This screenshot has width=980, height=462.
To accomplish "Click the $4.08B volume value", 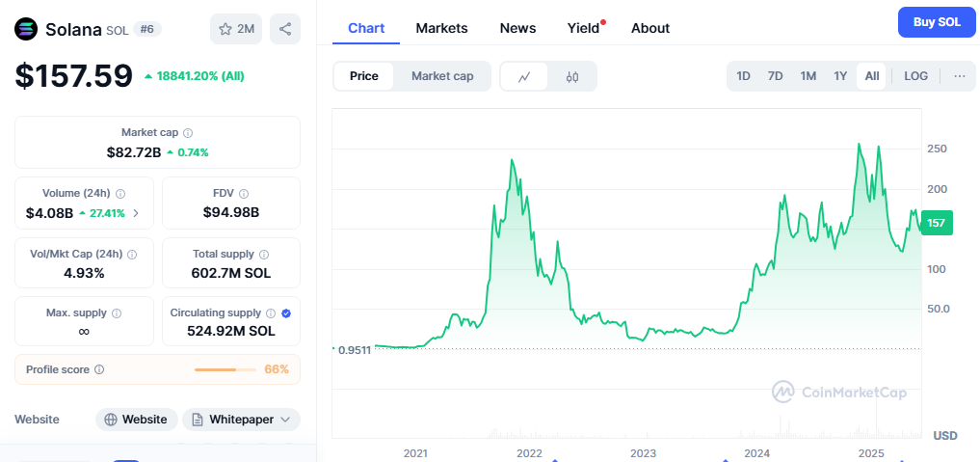I will point(49,213).
